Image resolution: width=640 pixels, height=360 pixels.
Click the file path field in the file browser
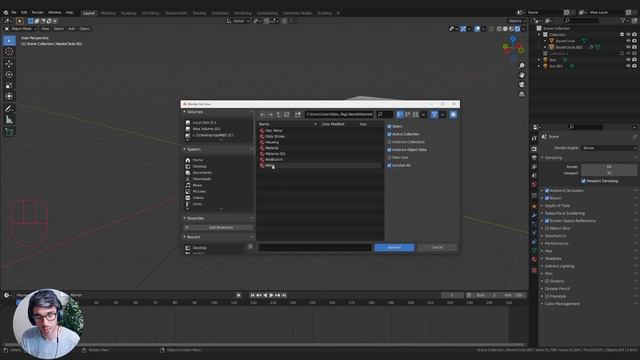(339, 115)
